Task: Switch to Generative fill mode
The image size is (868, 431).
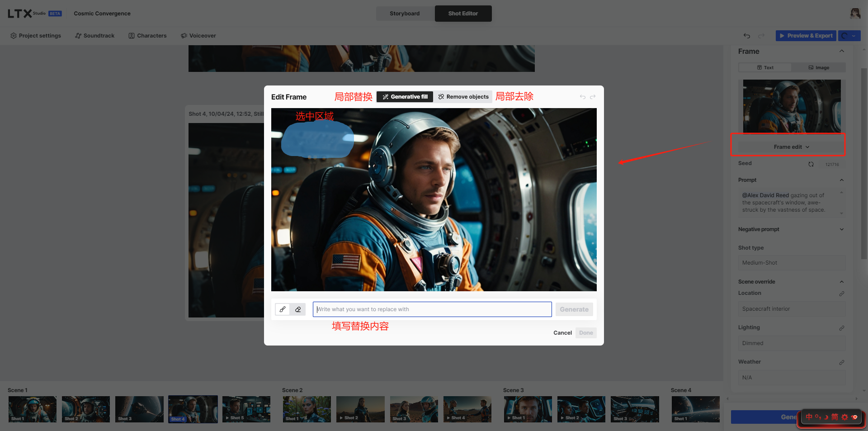Action: 405,97
